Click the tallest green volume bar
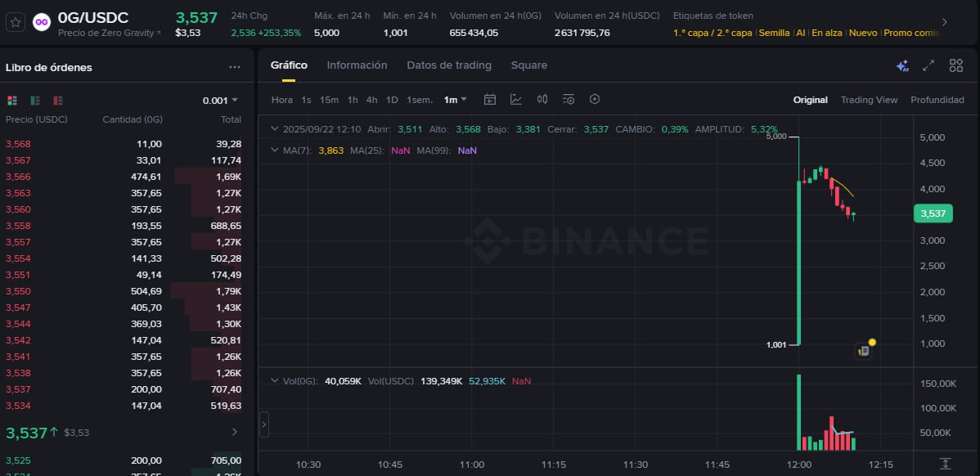 pos(798,412)
